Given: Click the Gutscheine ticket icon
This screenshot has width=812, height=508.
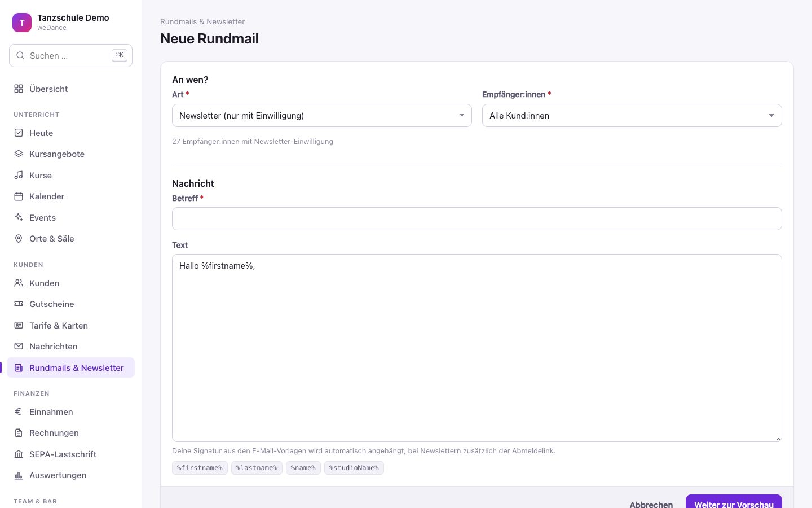Looking at the screenshot, I should coord(19,304).
